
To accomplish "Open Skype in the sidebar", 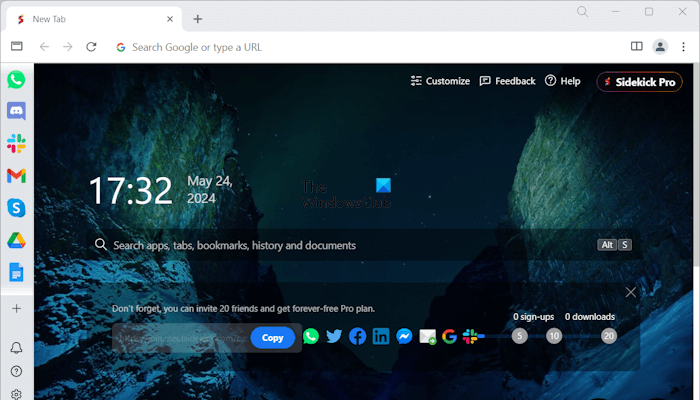I will click(16, 208).
